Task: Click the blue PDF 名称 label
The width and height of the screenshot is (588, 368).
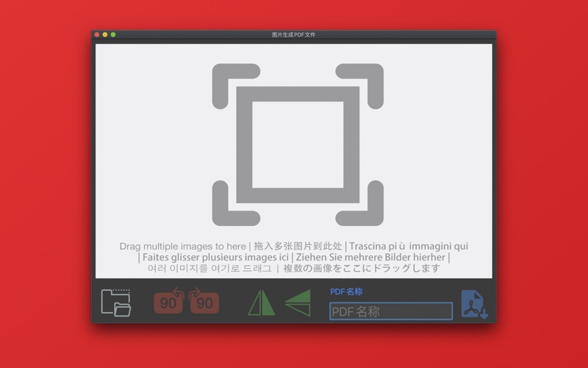Action: (x=346, y=291)
